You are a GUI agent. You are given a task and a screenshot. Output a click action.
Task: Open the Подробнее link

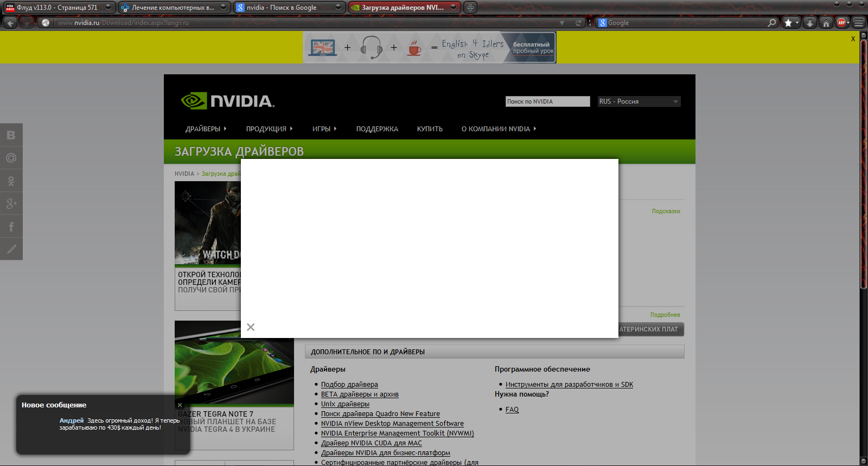pyautogui.click(x=665, y=315)
